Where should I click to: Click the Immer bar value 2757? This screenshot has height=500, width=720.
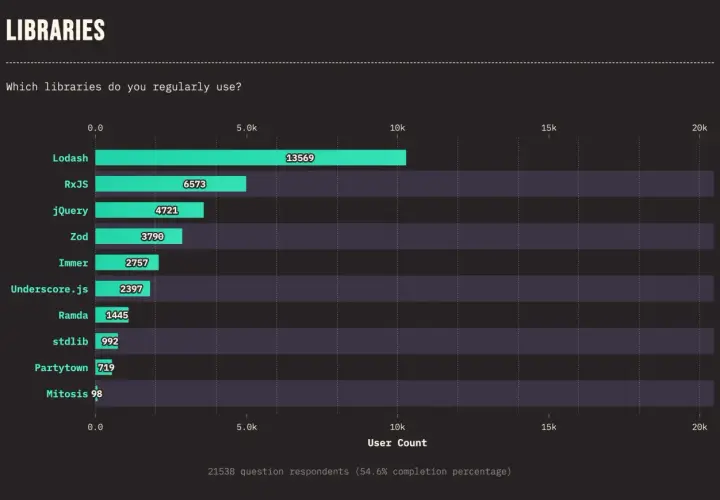[x=137, y=263]
